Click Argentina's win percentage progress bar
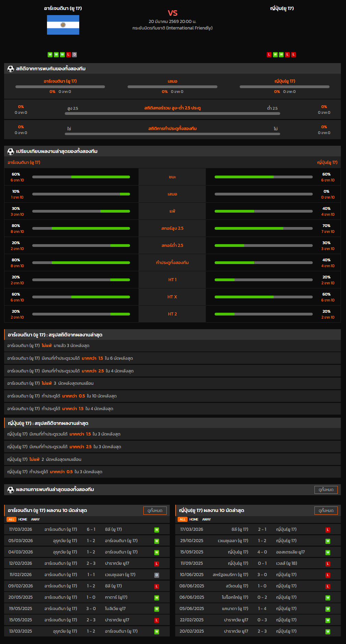Screen dimensions: 346x644 click(81, 177)
